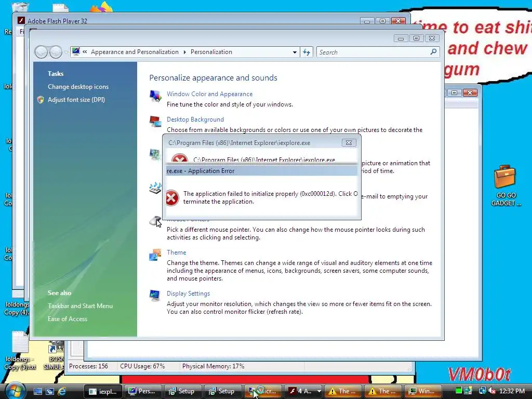
Task: Click the volume muted tray icon
Action: pos(491,391)
